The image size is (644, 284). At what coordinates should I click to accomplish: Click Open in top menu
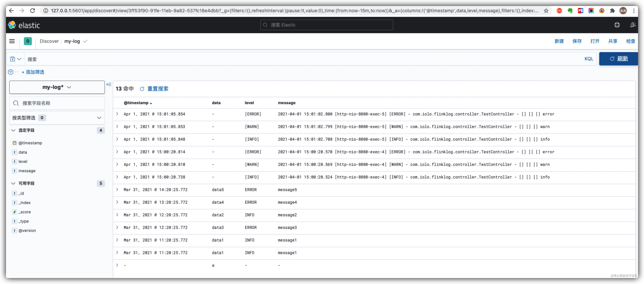(595, 41)
